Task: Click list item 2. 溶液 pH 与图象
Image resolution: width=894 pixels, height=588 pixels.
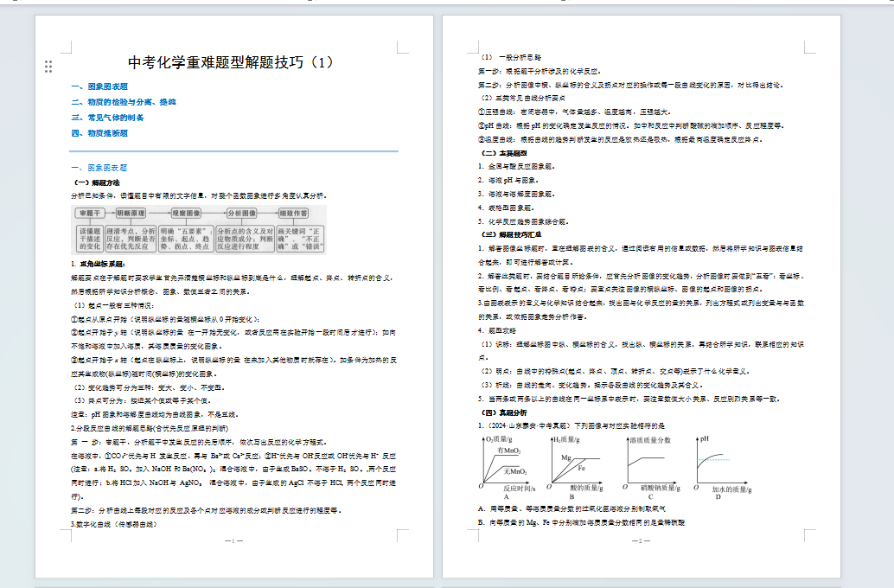Action: (508, 180)
